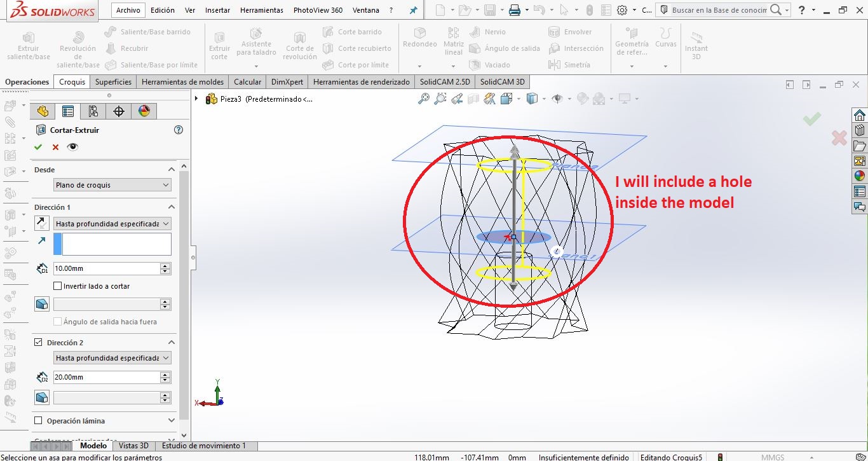Enable Invertir lado a cortar checkbox

coord(58,286)
